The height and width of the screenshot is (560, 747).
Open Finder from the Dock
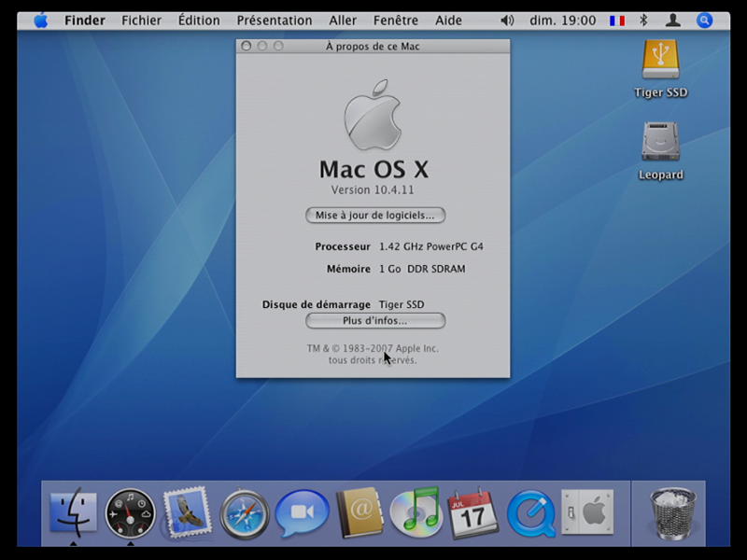(x=74, y=512)
